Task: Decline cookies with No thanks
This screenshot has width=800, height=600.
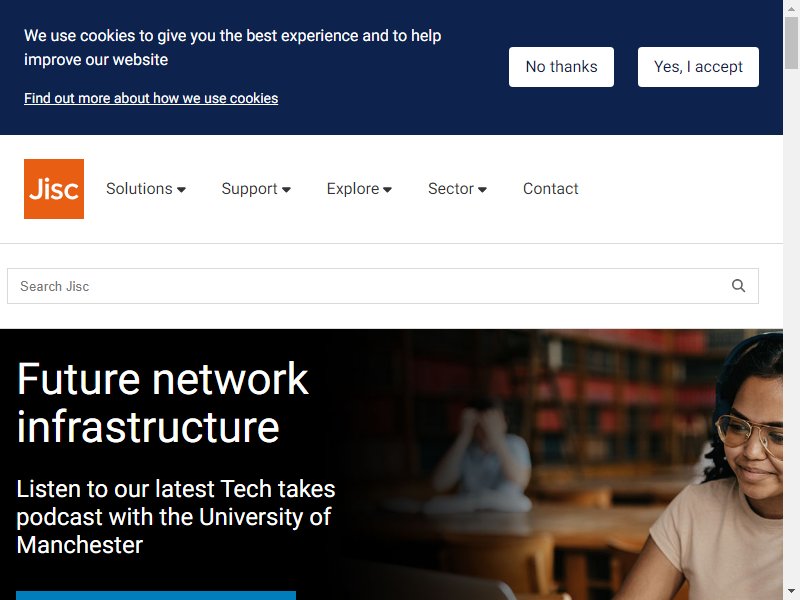Action: tap(561, 67)
